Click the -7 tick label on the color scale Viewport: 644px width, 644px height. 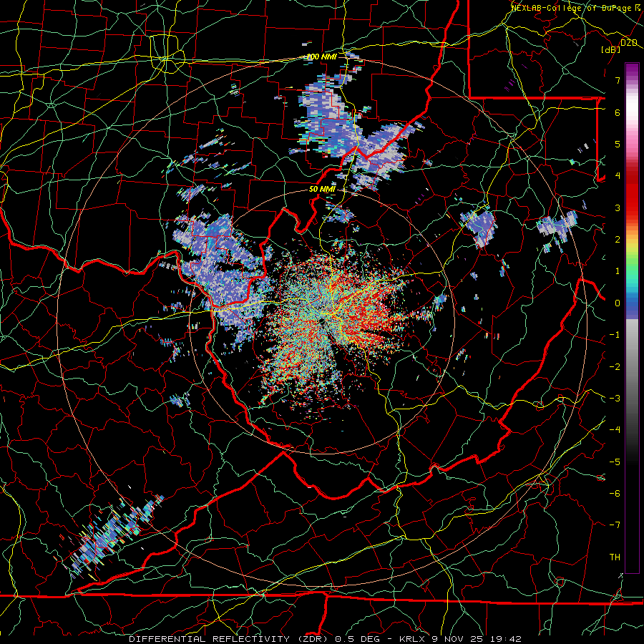(x=615, y=525)
